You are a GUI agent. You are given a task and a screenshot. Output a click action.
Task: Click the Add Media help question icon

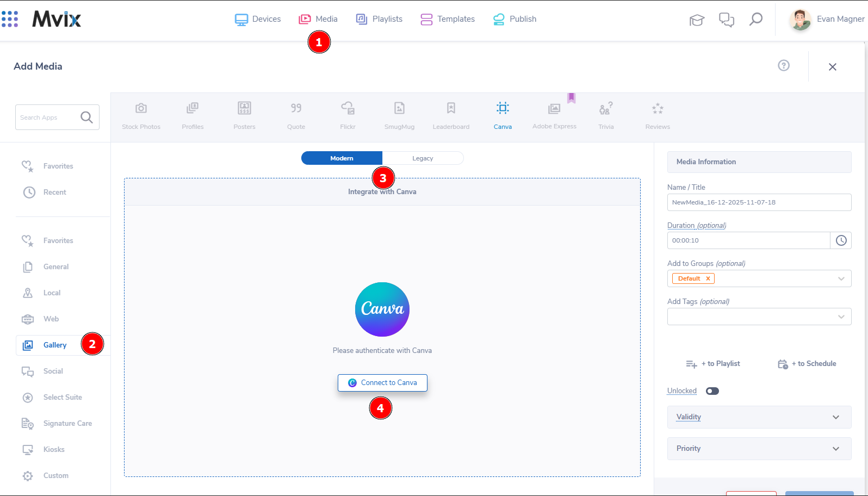(784, 65)
